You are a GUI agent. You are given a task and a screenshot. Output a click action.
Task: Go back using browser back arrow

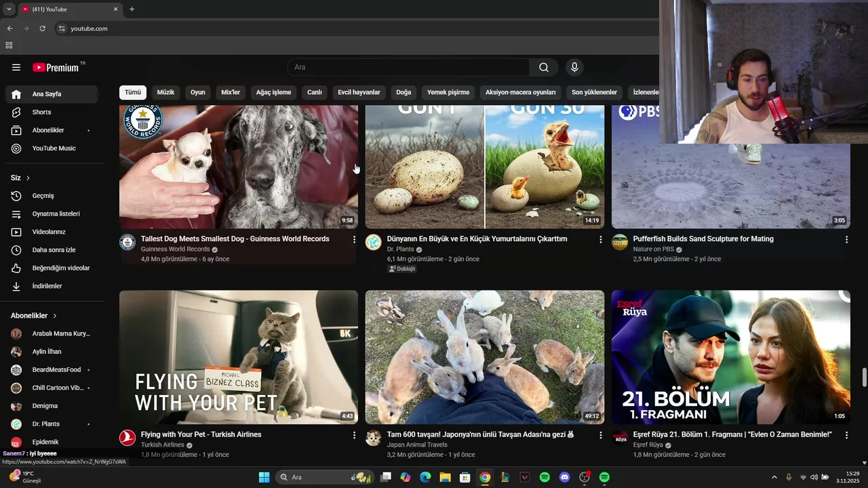pyautogui.click(x=9, y=28)
